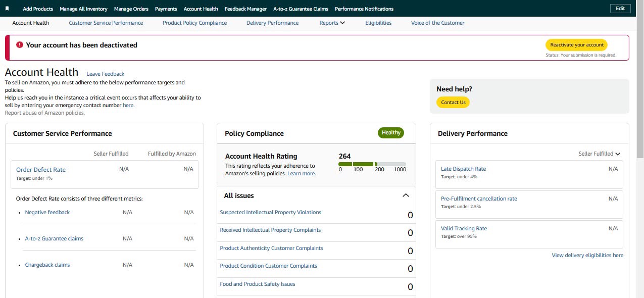
Task: Open the Eligibilities tab
Action: [378, 23]
